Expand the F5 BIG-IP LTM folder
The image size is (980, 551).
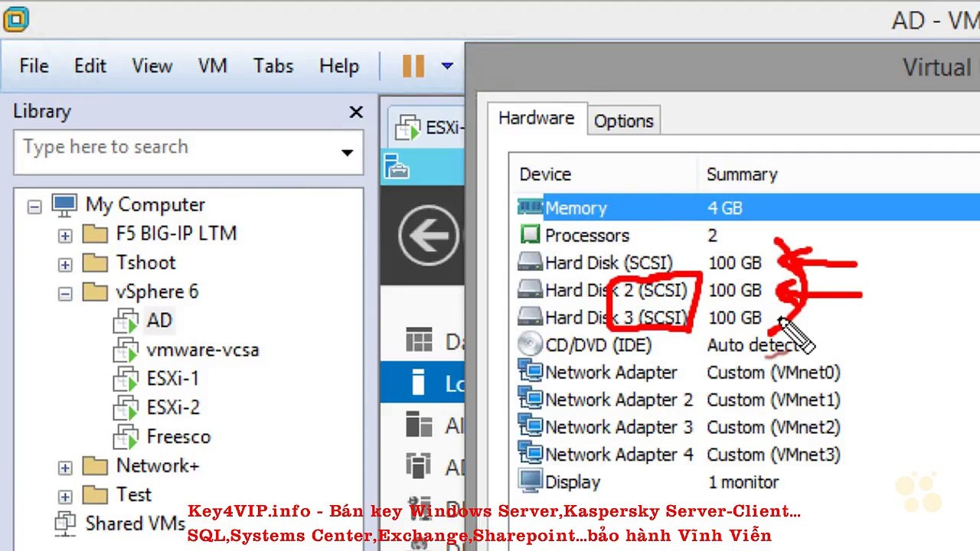point(65,236)
